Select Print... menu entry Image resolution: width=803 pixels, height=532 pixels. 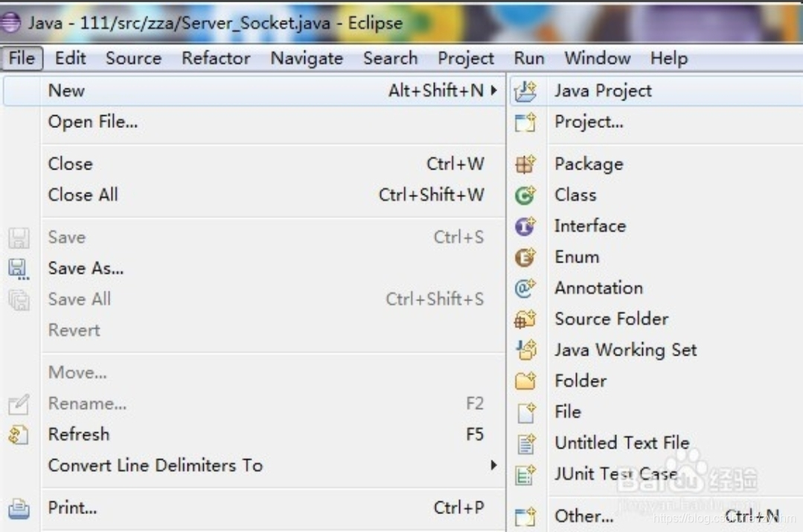[x=255, y=507]
